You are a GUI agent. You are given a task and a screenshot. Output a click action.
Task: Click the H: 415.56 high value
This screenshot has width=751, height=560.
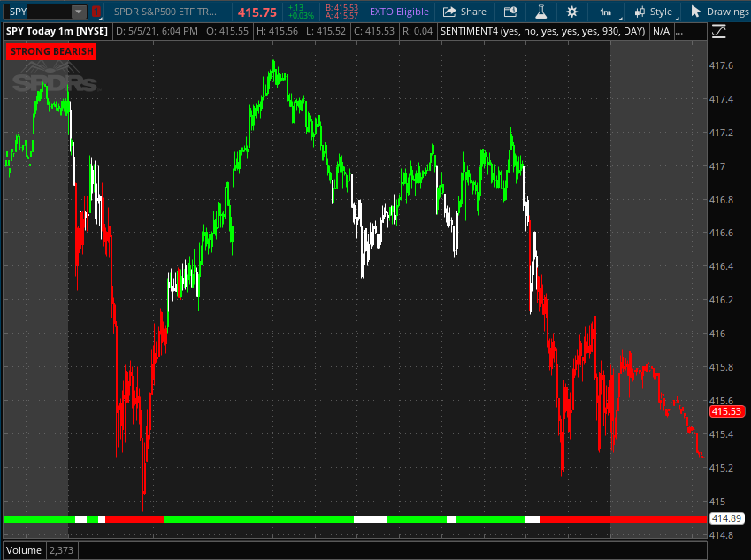coord(277,31)
